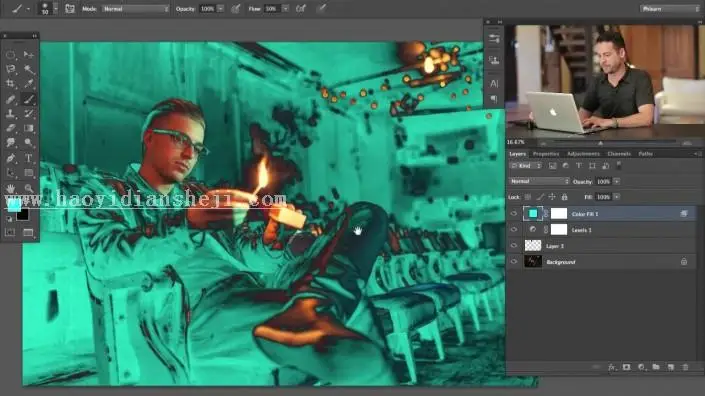Open layer blend mode Normal dropdown
705x396 pixels.
(539, 181)
